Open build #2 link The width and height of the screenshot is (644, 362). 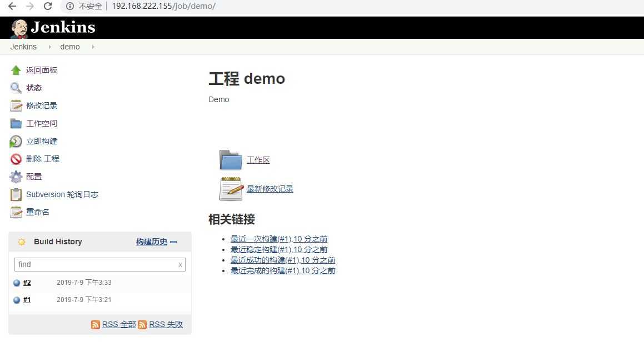[x=27, y=283]
